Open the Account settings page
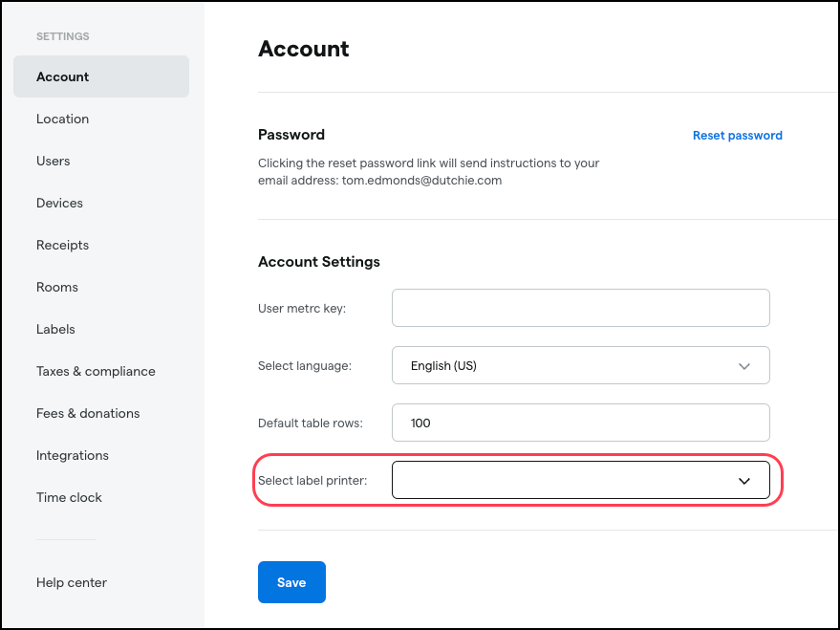The image size is (840, 630). [x=63, y=76]
